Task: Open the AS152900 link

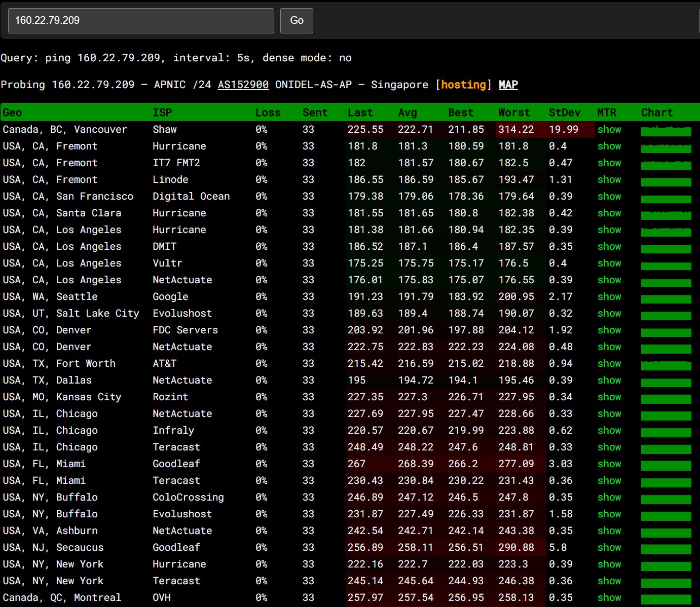Action: (x=243, y=85)
